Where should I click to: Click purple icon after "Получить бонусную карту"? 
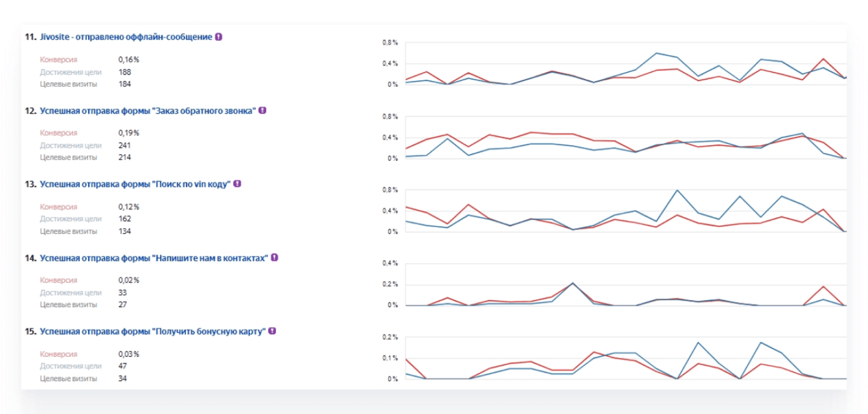[272, 331]
